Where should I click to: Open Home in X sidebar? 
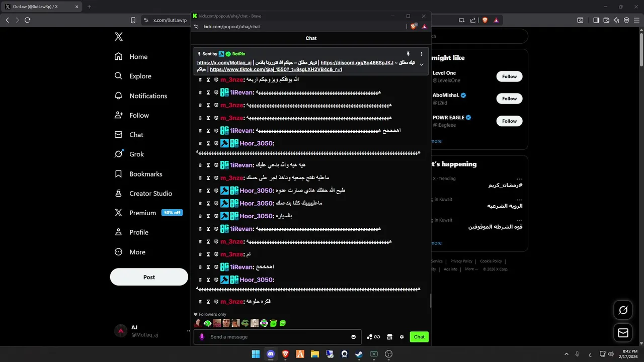(x=131, y=57)
